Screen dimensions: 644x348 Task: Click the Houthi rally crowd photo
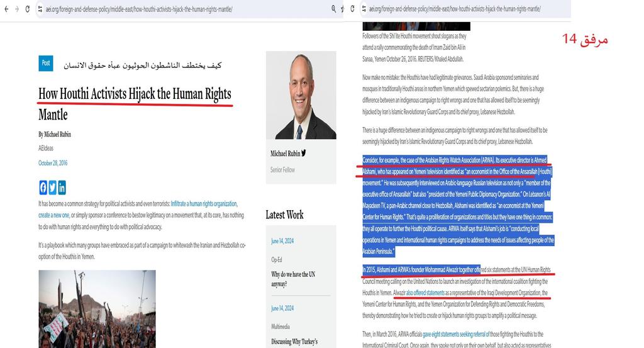(97, 308)
